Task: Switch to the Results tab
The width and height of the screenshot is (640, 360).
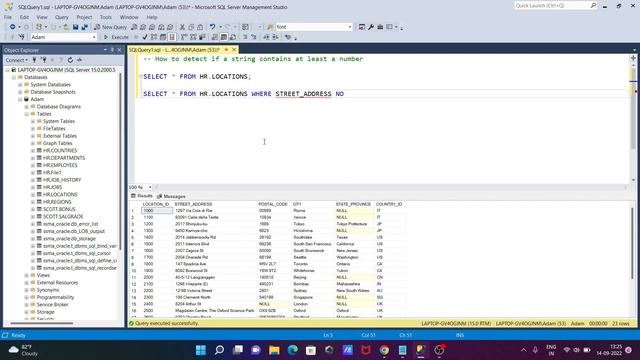Action: [x=142, y=196]
